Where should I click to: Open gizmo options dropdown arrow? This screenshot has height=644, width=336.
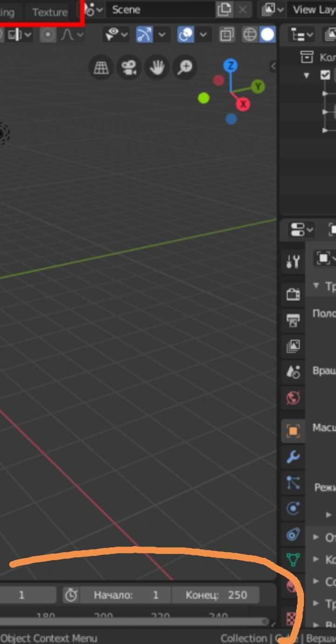click(x=162, y=35)
